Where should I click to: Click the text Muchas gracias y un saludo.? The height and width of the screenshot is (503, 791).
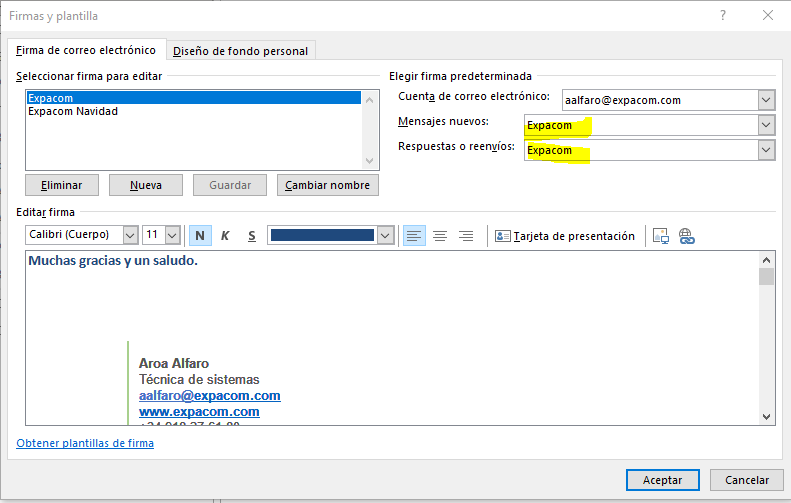click(x=113, y=261)
